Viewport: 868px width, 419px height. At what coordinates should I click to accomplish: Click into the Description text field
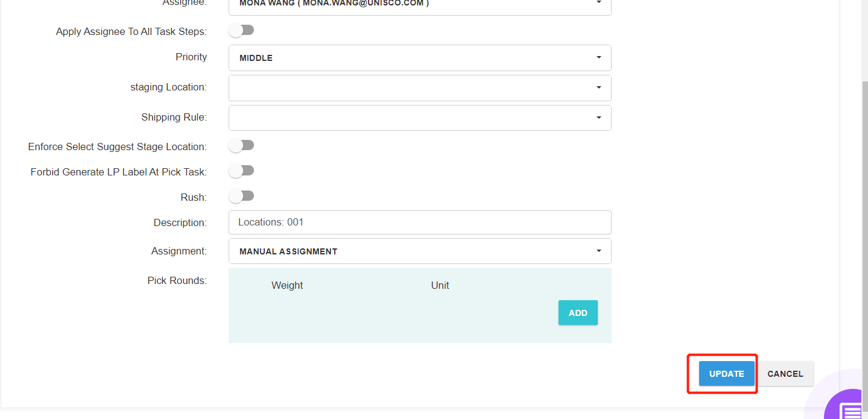pyautogui.click(x=420, y=222)
